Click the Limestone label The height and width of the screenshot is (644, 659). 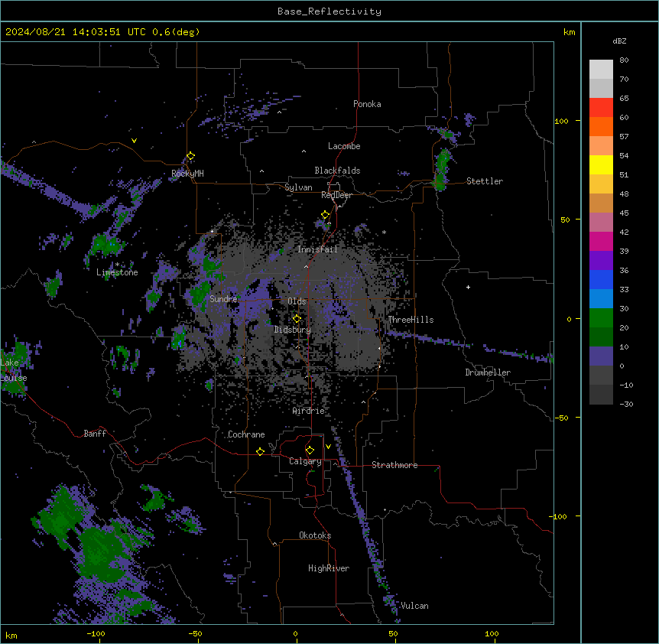click(117, 272)
